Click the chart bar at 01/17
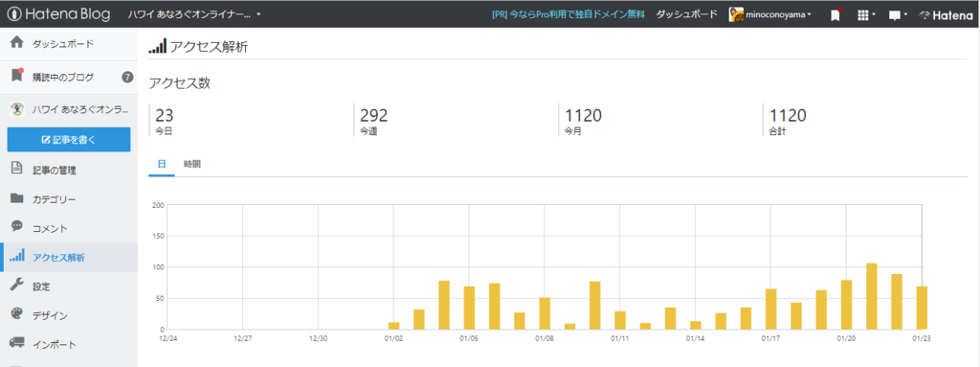980x367 pixels. [771, 309]
